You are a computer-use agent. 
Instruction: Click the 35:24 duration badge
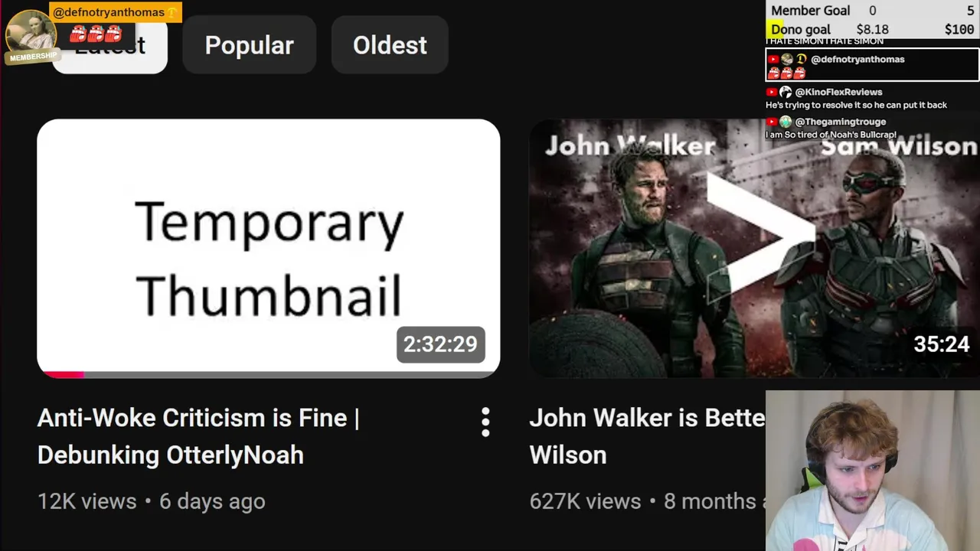[941, 344]
